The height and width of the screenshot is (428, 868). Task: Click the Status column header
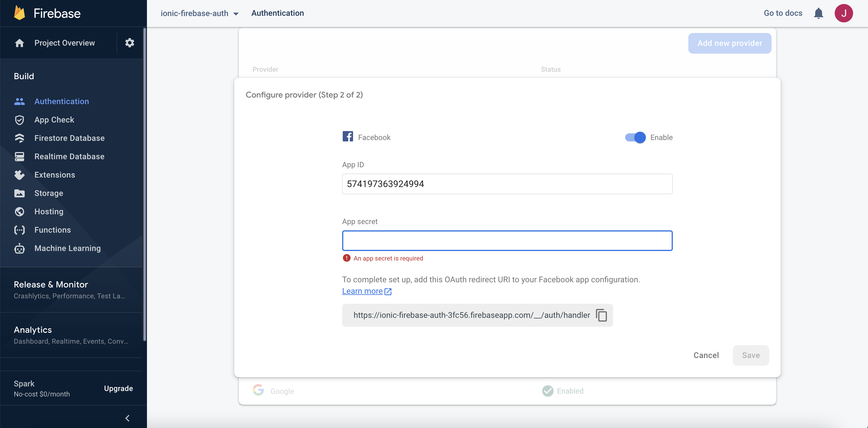(551, 69)
